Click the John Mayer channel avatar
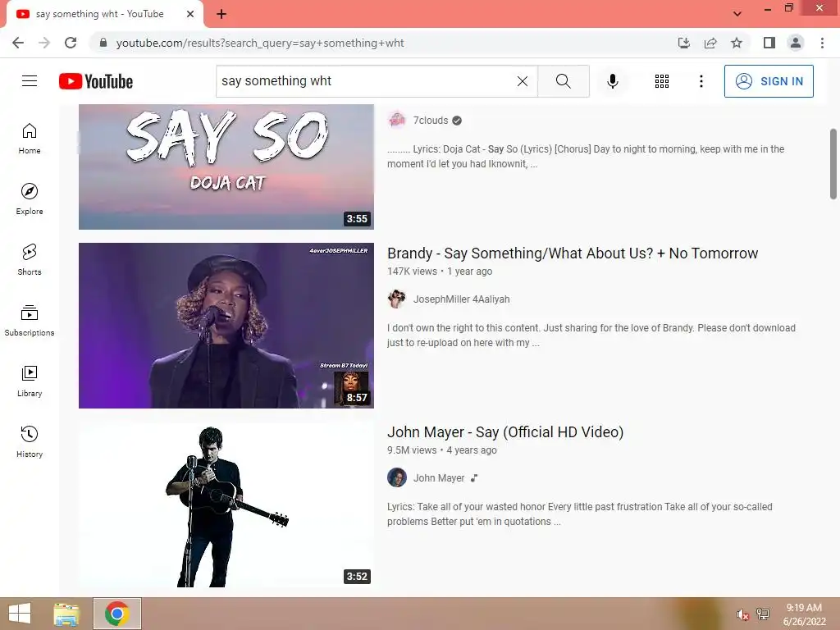The width and height of the screenshot is (840, 630). (x=397, y=477)
